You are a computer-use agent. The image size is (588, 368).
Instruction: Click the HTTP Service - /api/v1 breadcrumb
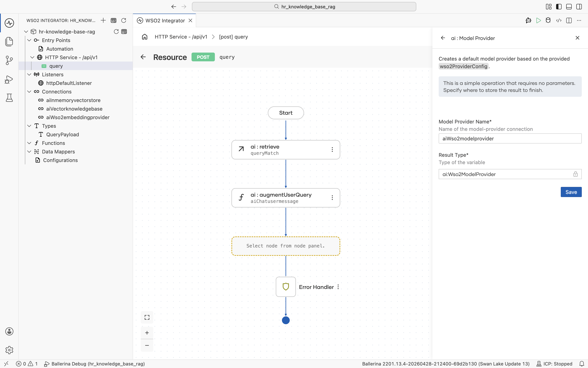181,37
